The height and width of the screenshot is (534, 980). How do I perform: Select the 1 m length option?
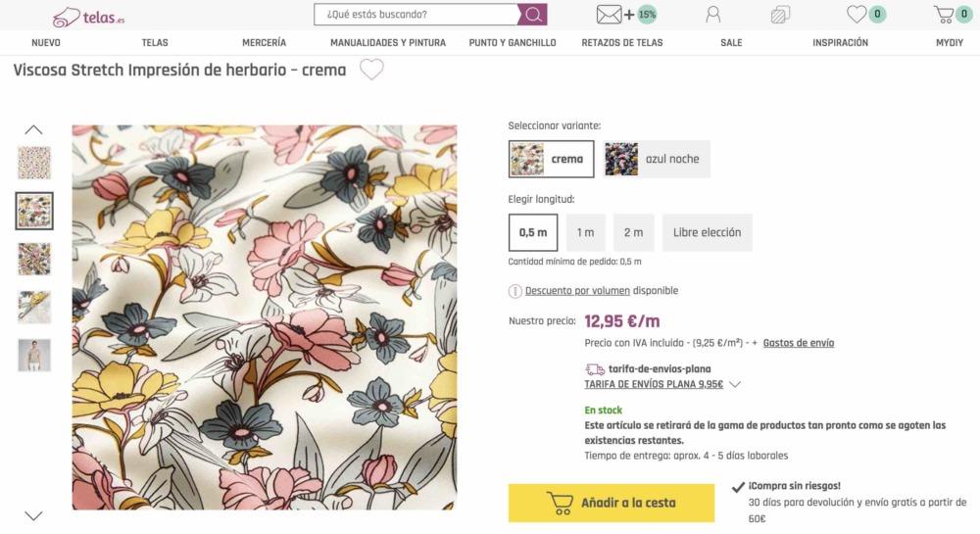point(585,232)
